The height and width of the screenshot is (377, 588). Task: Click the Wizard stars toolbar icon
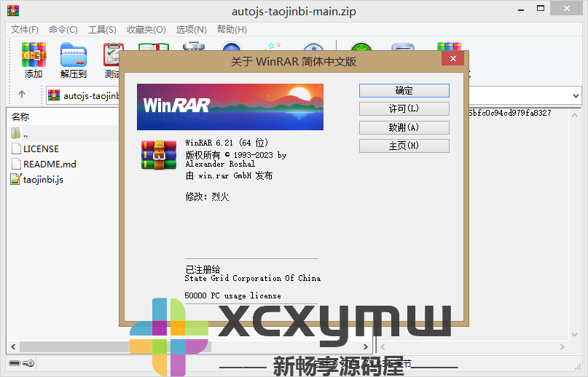coord(273,47)
